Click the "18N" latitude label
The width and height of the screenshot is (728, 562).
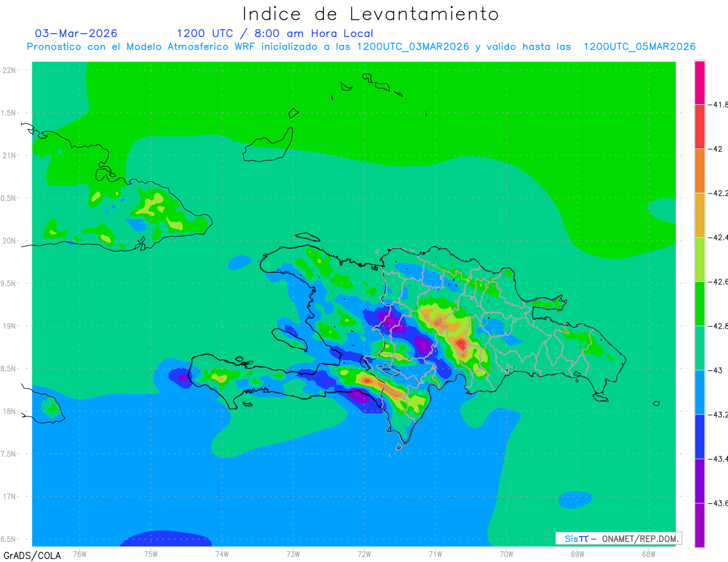pos(10,412)
